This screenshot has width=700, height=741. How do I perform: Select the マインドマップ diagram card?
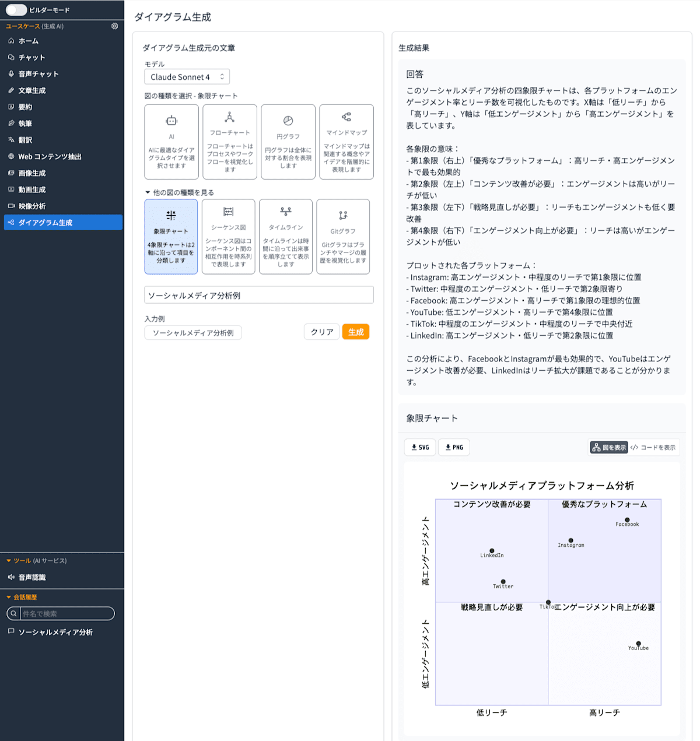click(346, 142)
